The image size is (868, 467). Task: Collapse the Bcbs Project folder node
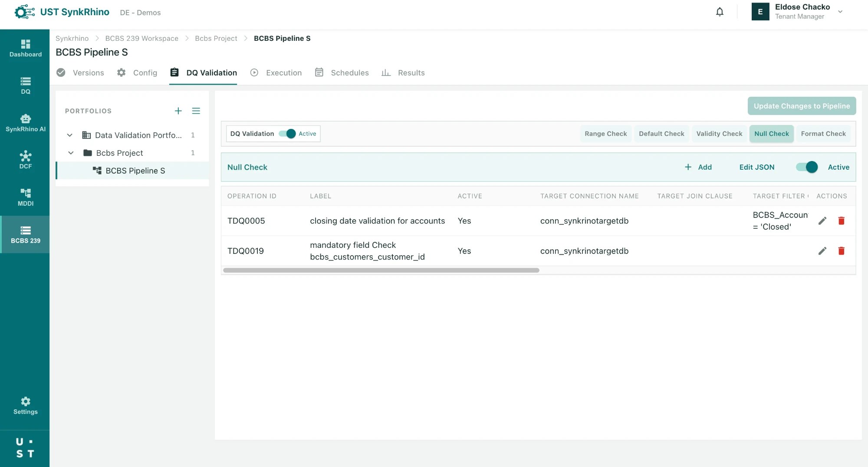[x=71, y=153]
